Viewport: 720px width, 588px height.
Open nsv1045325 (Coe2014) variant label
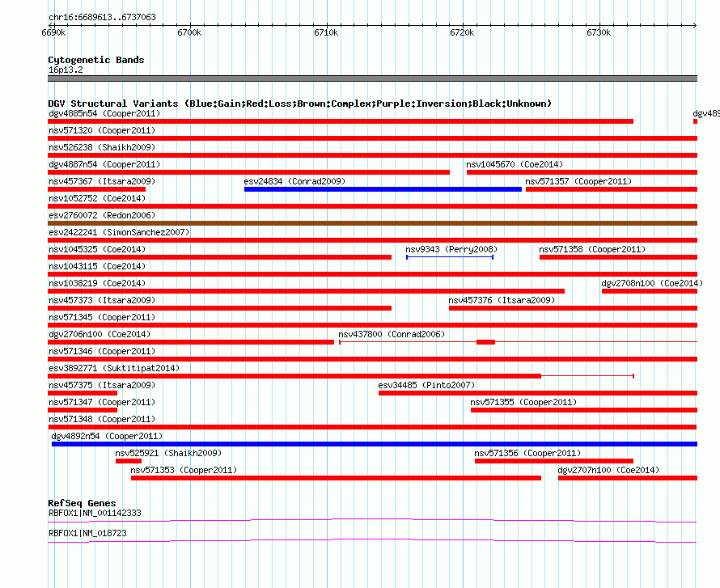[97, 249]
